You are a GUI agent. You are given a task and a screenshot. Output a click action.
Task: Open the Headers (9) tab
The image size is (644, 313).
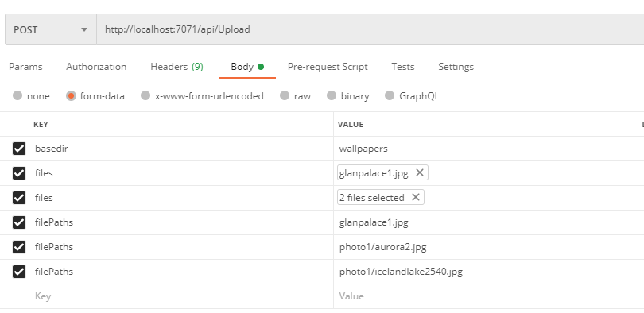pos(177,67)
